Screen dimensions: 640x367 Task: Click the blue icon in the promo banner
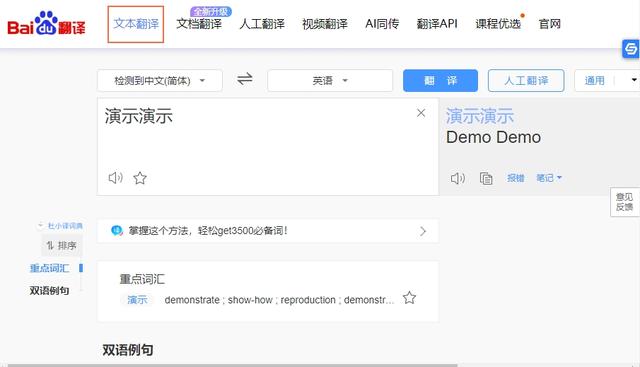point(117,231)
